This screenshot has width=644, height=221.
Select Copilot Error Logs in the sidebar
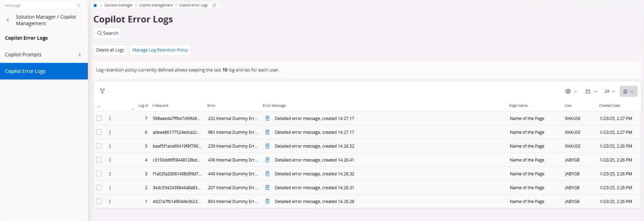[44, 71]
